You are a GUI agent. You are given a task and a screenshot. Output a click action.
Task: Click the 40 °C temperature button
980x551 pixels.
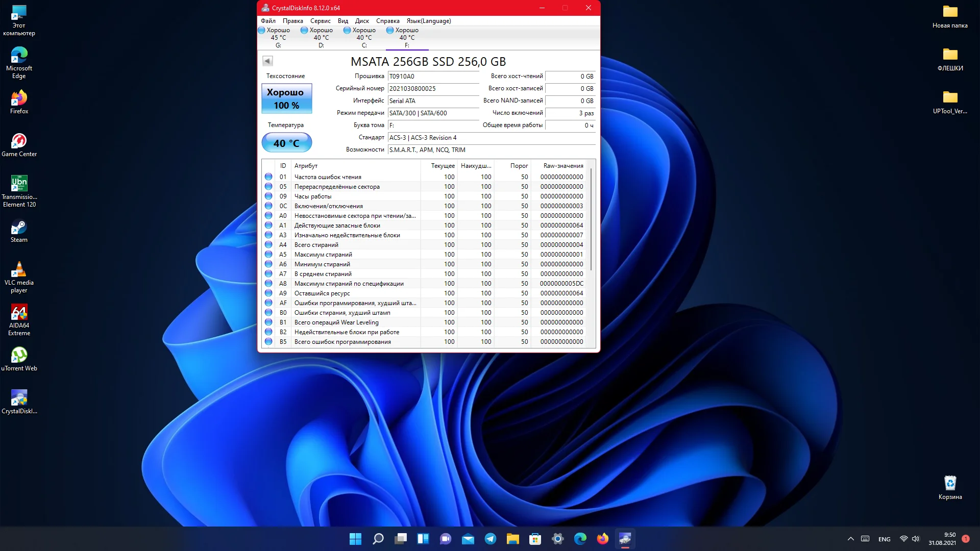(x=286, y=143)
